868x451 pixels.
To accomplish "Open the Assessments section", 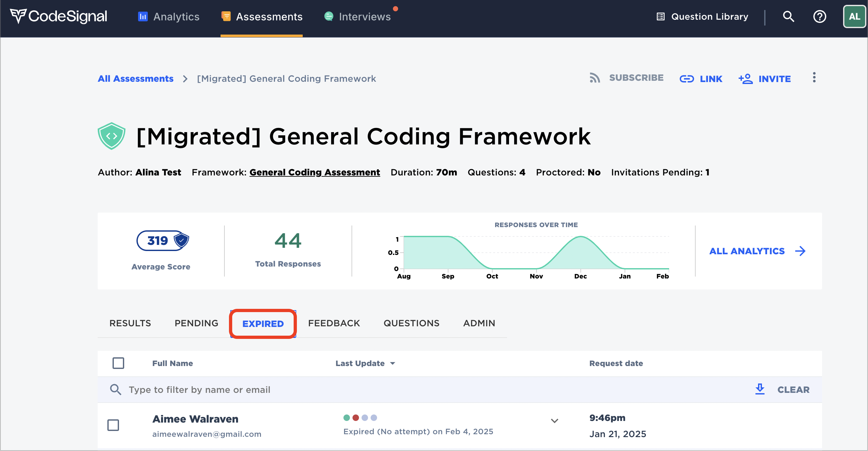I will 262,16.
